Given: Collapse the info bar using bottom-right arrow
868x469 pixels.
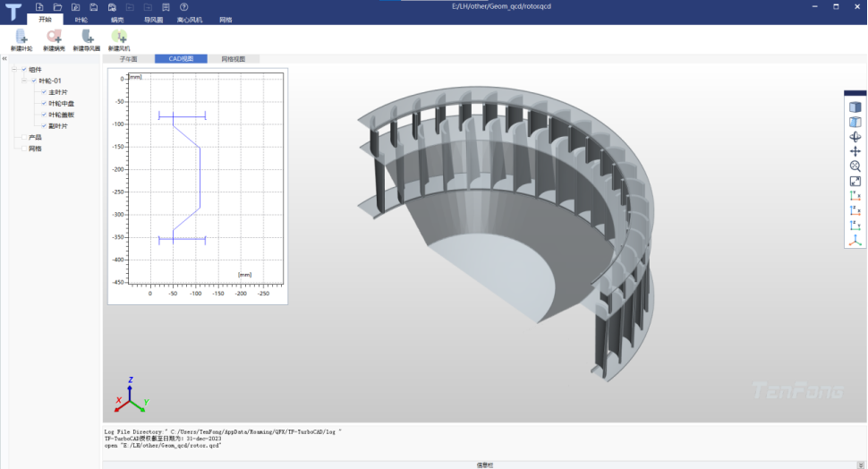Looking at the screenshot, I should 860,465.
